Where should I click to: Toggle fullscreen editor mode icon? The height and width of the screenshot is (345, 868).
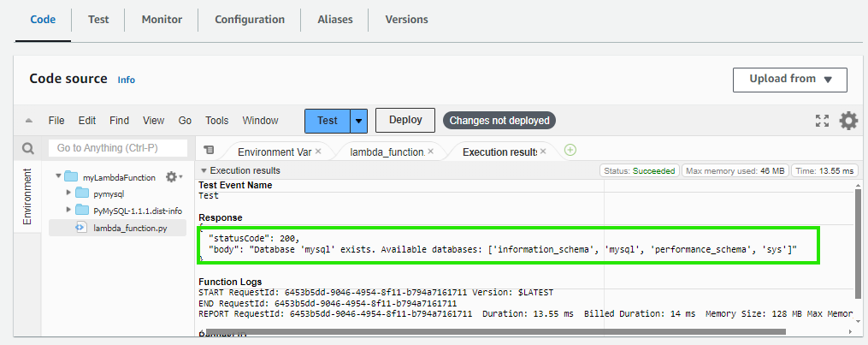(822, 121)
